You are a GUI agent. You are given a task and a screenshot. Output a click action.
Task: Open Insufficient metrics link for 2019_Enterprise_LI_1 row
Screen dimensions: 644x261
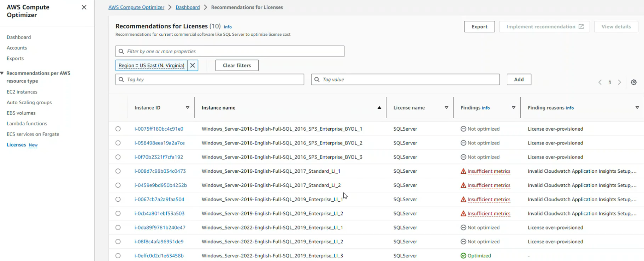[489, 200]
